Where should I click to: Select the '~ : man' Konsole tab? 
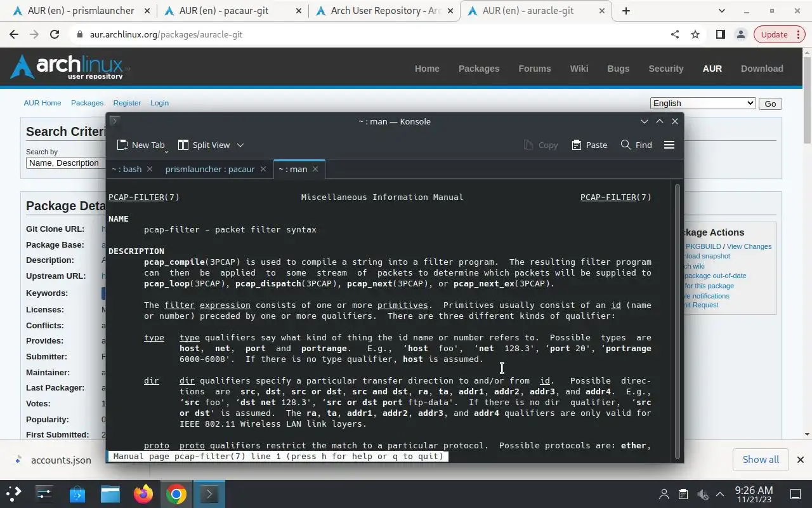pos(292,169)
